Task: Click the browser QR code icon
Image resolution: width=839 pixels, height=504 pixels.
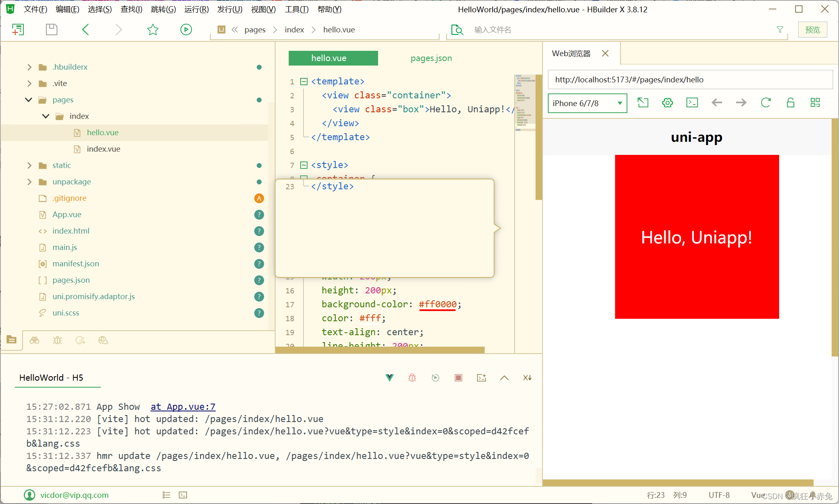Action: [815, 102]
